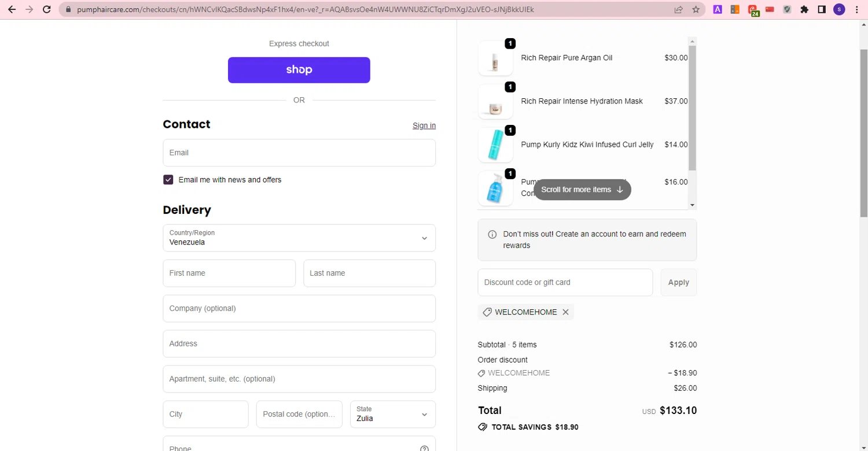Click the Total Savings tag icon
Screen dimensions: 868x451
click(483, 427)
